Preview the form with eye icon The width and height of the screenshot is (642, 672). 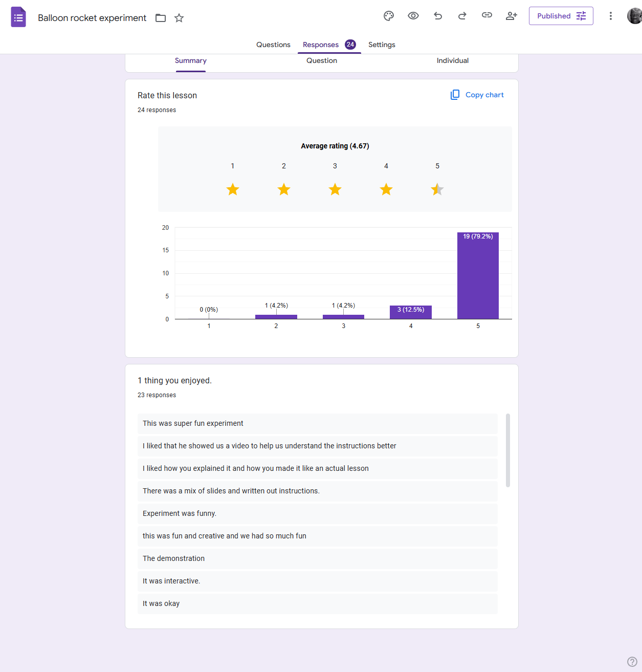[x=413, y=16]
